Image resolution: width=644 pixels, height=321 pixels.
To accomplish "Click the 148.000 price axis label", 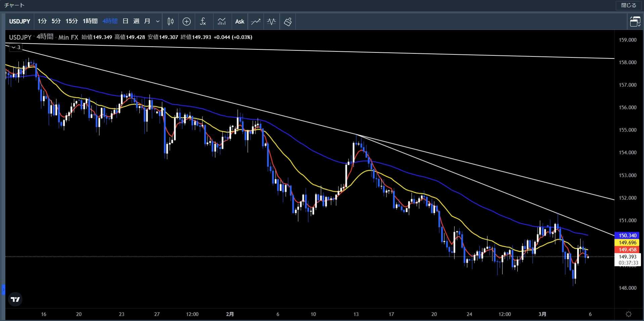I will (x=628, y=288).
